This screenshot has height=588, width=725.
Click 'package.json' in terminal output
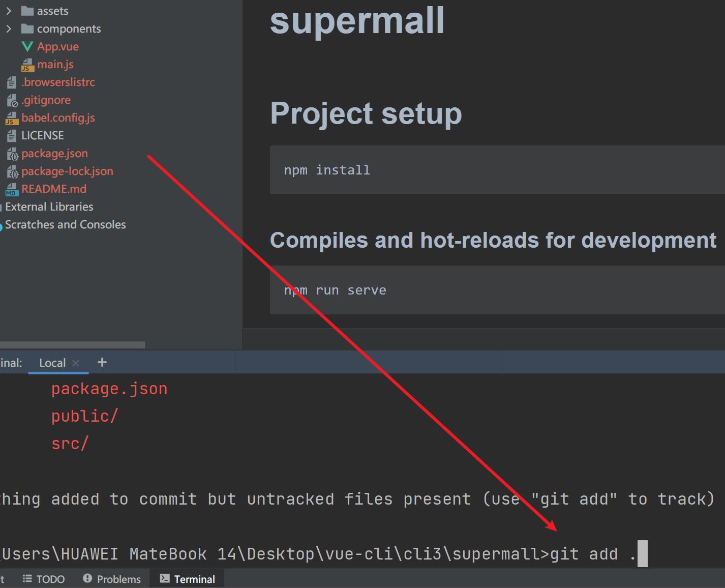click(109, 389)
